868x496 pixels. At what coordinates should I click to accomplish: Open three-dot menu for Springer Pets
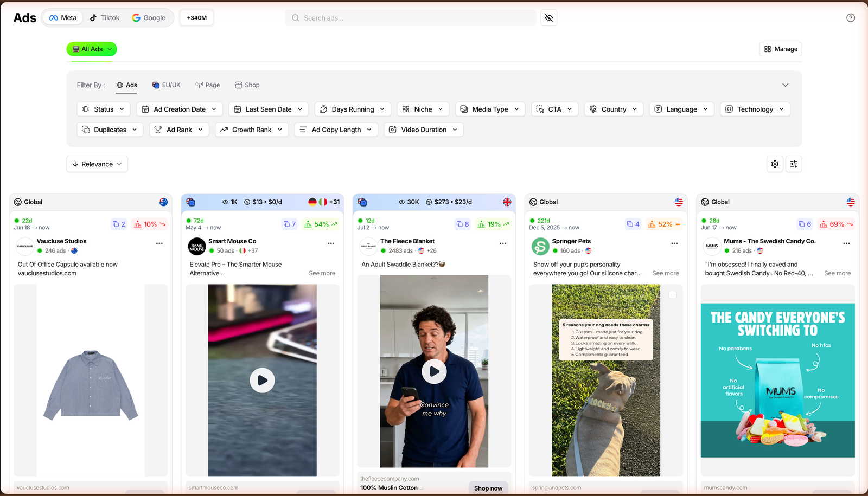(675, 243)
